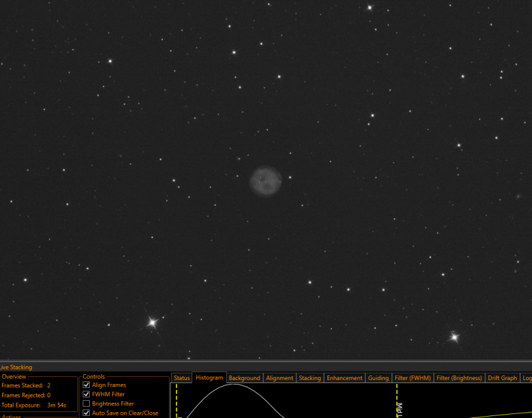Click the Live Stacking panel title
The image size is (532, 418).
pyautogui.click(x=16, y=367)
